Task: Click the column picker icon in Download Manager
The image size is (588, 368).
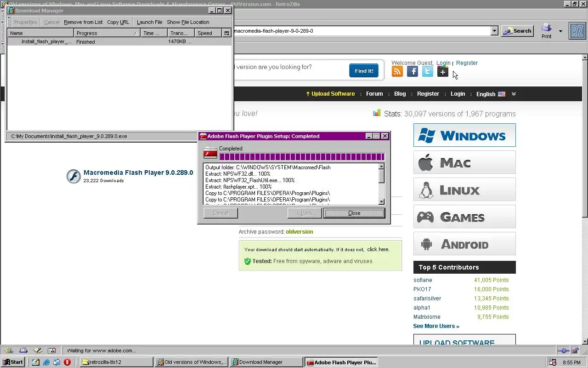Action: (226, 33)
